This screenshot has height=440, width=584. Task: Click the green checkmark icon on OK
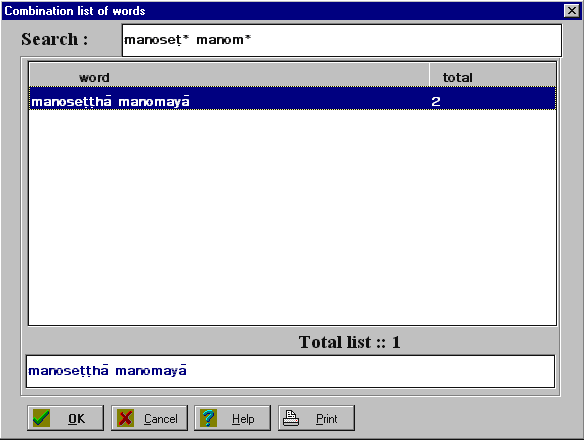coord(41,418)
